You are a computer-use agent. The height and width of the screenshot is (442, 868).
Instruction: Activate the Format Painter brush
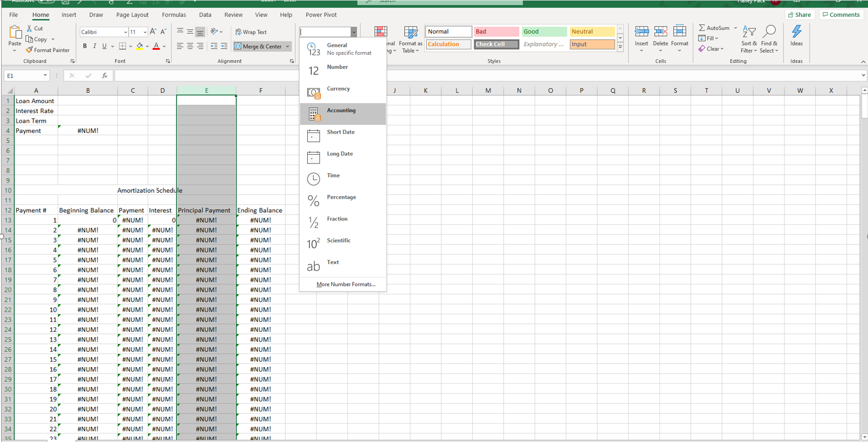[29, 50]
